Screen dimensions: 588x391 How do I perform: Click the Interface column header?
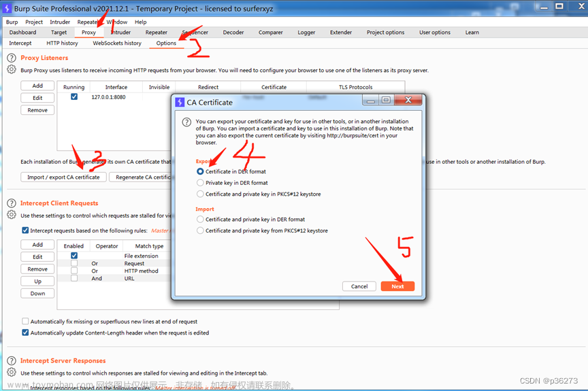click(116, 87)
